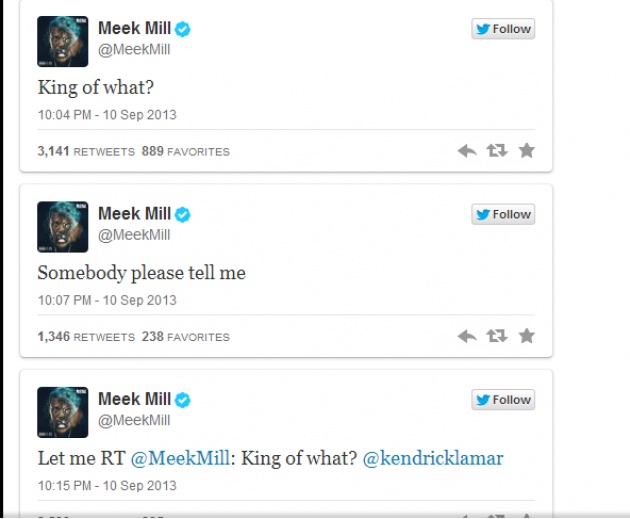Follow Meek Mill from the first tweet

[x=503, y=29]
